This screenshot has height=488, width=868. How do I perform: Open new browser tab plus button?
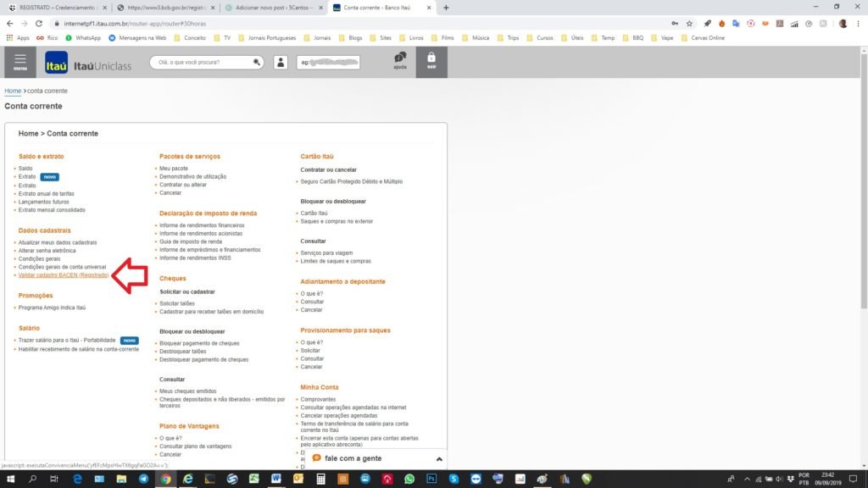pyautogui.click(x=446, y=8)
